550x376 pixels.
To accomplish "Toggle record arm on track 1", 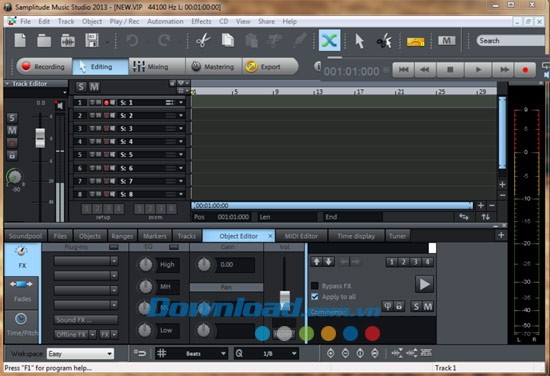I will 106,102.
